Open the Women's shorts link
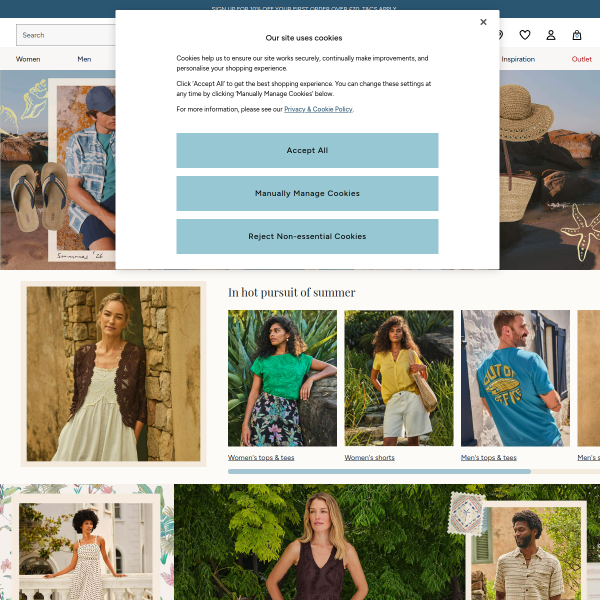Image resolution: width=600 pixels, height=600 pixels. pyautogui.click(x=369, y=457)
